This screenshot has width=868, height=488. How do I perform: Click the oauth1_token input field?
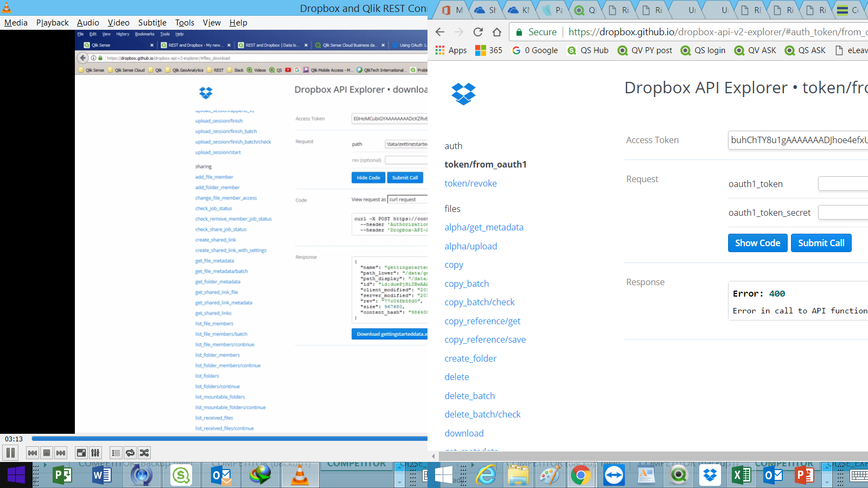point(843,184)
